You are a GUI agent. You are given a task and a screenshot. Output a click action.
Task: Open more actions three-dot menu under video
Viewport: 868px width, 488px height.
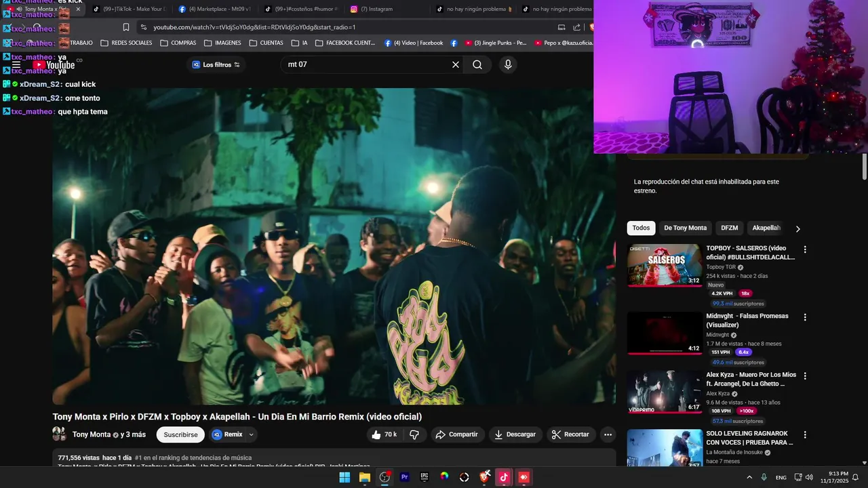[x=608, y=434]
